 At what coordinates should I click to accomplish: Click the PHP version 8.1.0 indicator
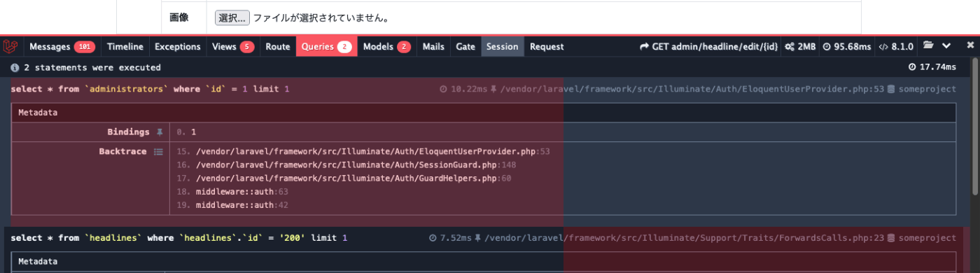(895, 47)
